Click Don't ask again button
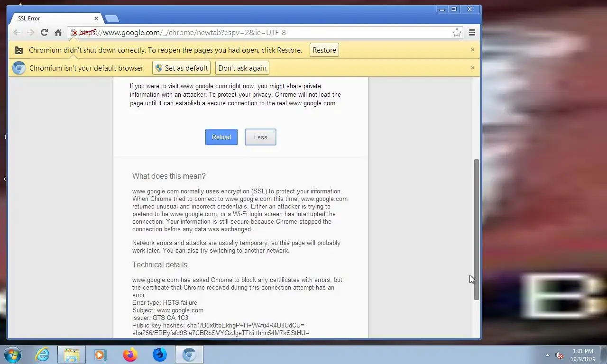The height and width of the screenshot is (364, 607). pyautogui.click(x=242, y=68)
